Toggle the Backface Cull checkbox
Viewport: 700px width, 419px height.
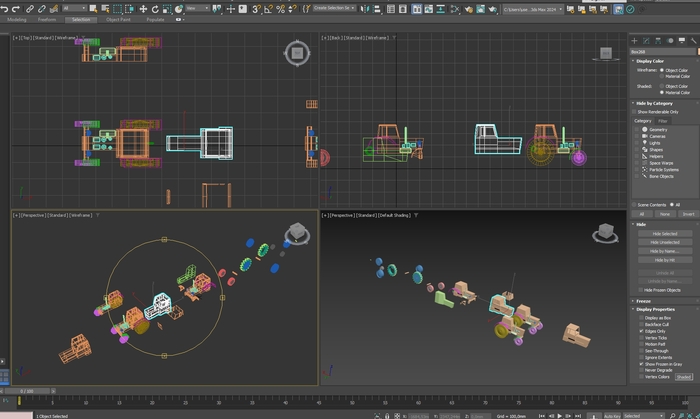(641, 324)
